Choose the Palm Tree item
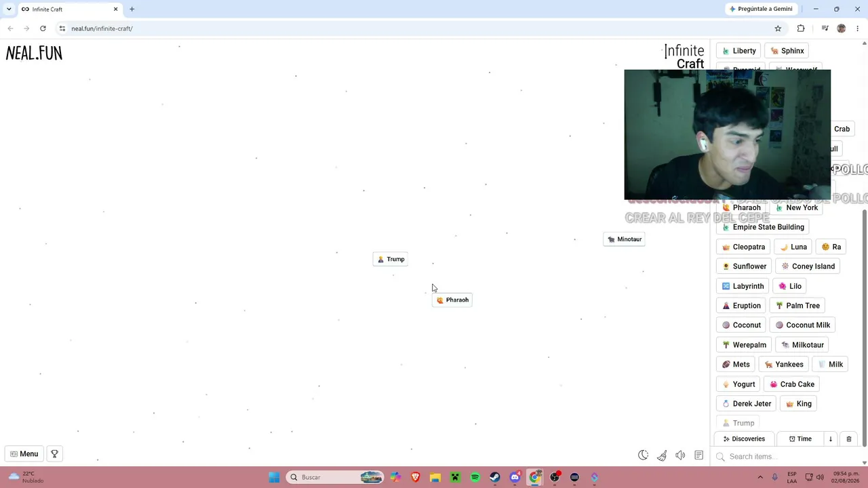 [x=797, y=306]
